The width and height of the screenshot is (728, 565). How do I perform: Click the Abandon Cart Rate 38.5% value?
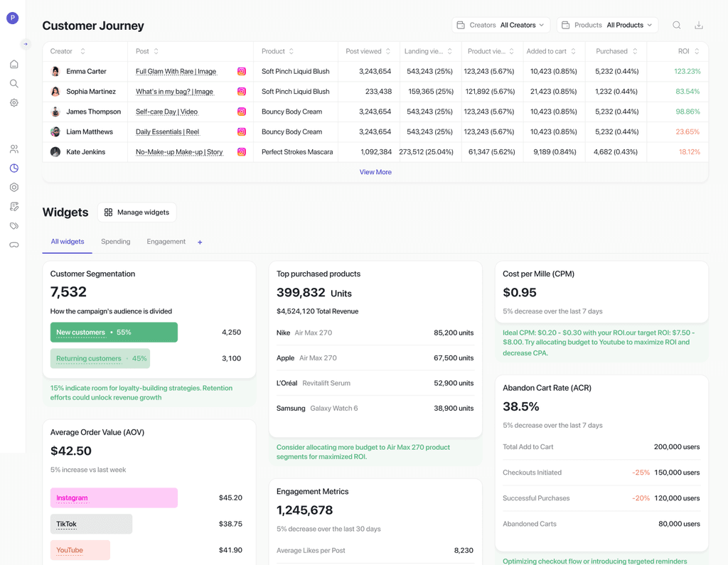[x=521, y=407]
